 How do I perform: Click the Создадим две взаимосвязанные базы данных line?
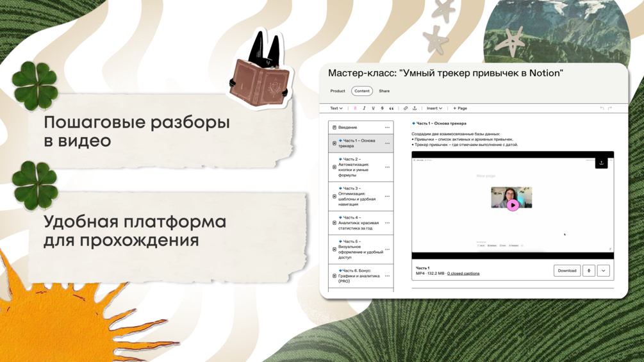click(456, 134)
